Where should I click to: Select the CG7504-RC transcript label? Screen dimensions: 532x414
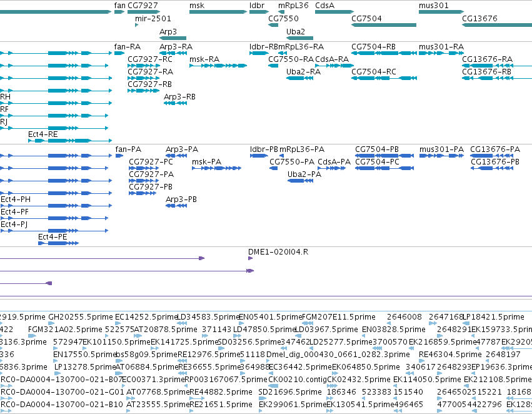(x=374, y=71)
